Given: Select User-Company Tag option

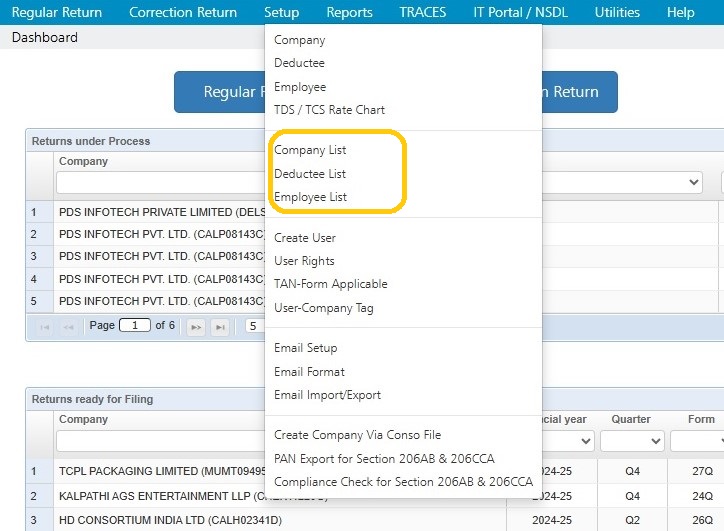Looking at the screenshot, I should click(324, 308).
